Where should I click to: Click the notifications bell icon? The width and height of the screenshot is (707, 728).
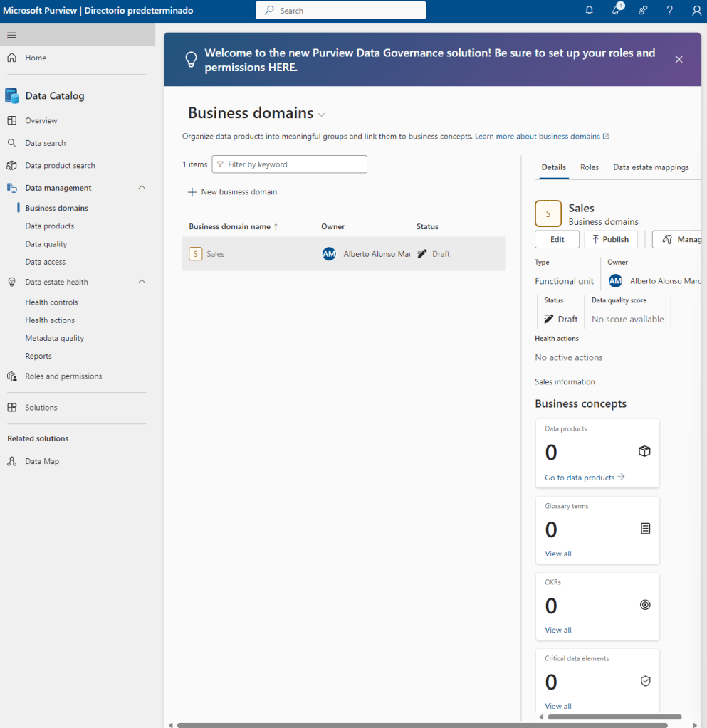[590, 10]
